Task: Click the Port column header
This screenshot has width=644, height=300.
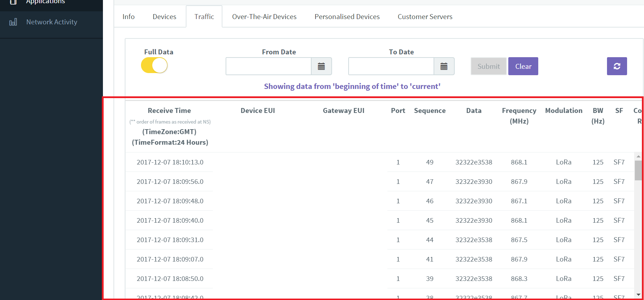Action: pyautogui.click(x=398, y=110)
